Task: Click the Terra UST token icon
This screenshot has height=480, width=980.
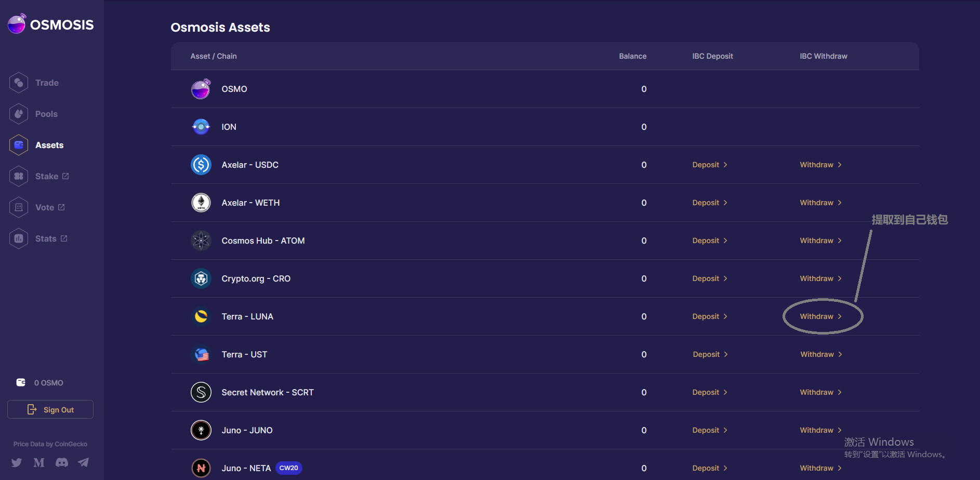Action: [201, 354]
